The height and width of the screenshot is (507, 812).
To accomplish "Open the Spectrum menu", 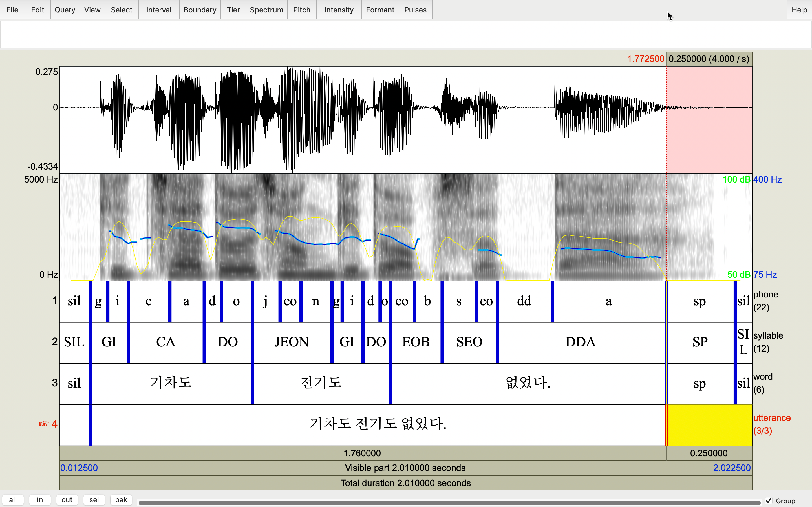I will click(x=266, y=10).
